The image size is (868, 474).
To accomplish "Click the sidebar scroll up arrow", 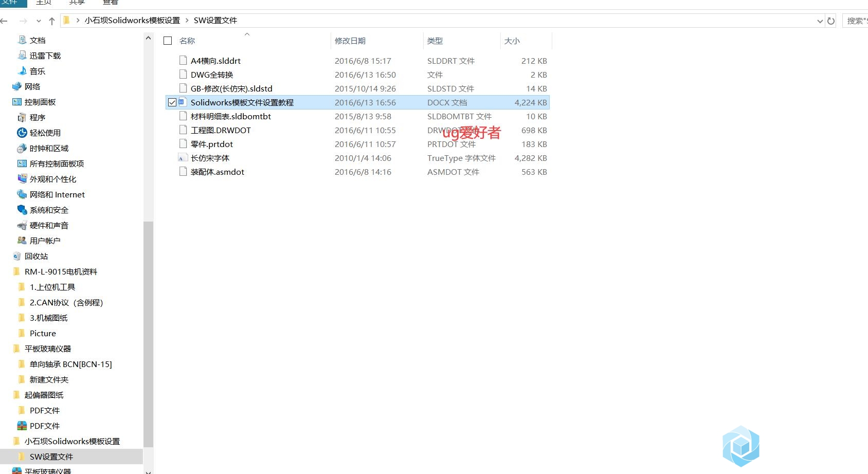I will 149,38.
